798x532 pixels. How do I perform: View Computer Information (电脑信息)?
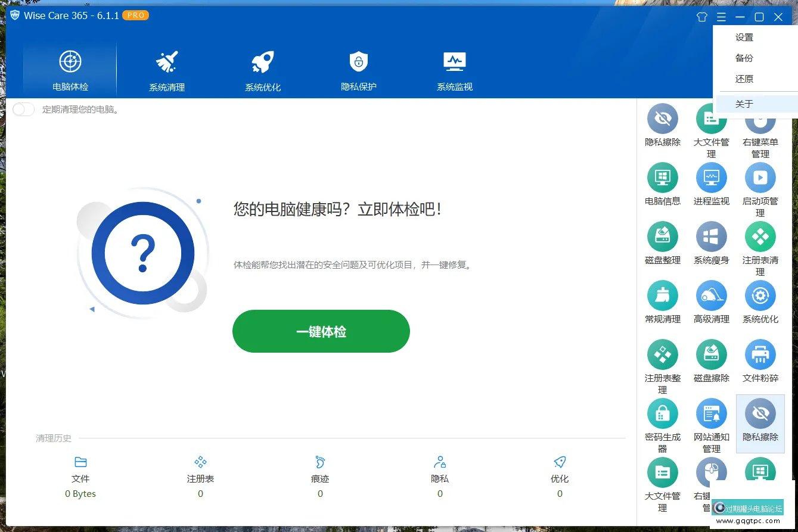663,178
